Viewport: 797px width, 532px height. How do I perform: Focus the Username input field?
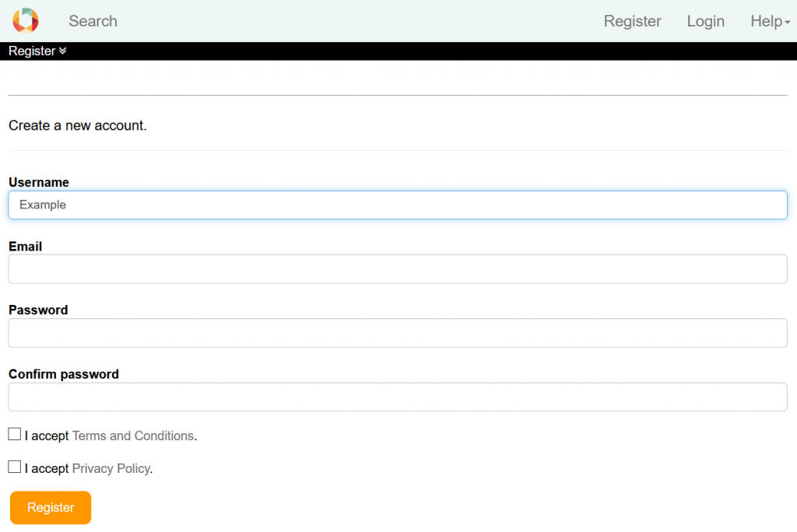click(x=398, y=205)
